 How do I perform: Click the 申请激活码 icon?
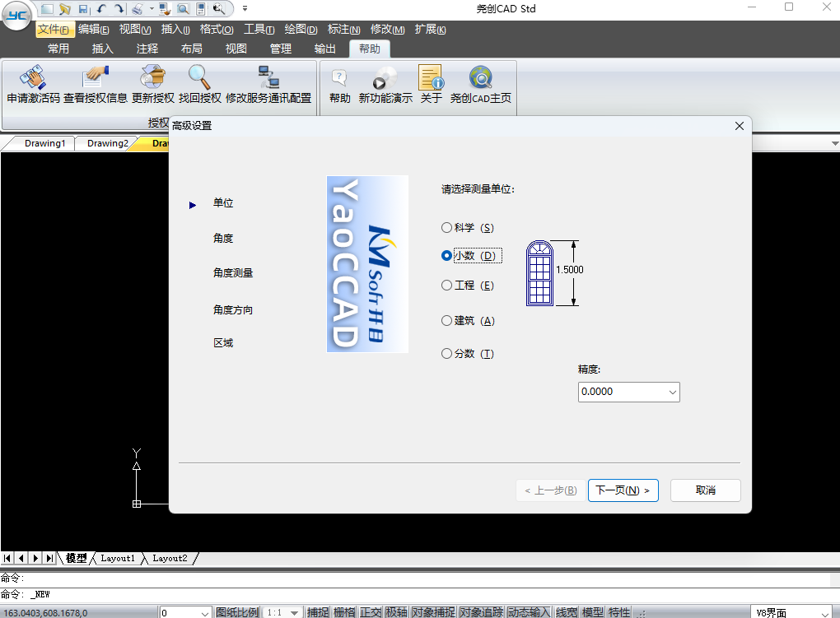point(33,79)
